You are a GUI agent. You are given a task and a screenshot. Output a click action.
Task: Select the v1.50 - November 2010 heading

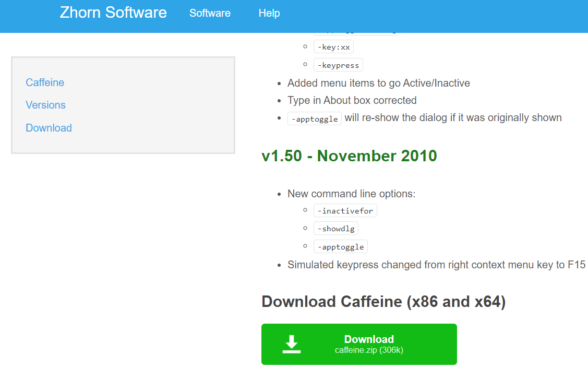pos(349,156)
